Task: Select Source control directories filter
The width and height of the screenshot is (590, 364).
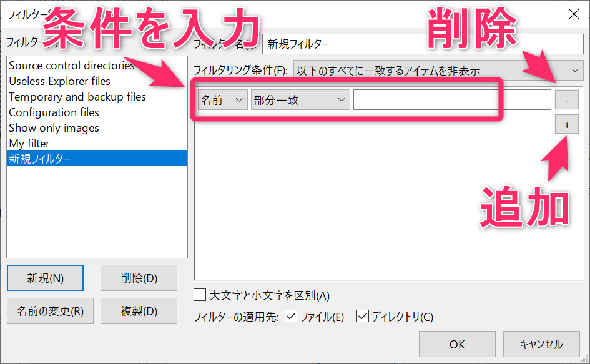Action: (97, 66)
